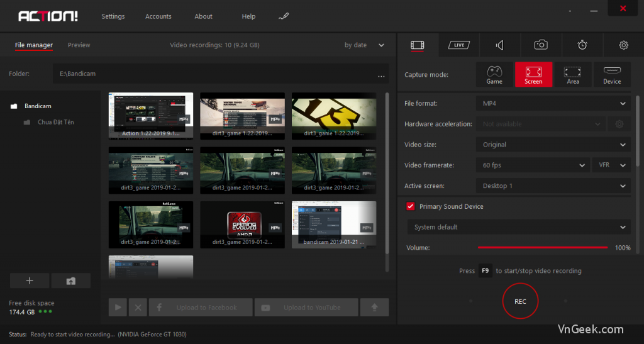Select Device capture mode
644x344 pixels.
[612, 74]
